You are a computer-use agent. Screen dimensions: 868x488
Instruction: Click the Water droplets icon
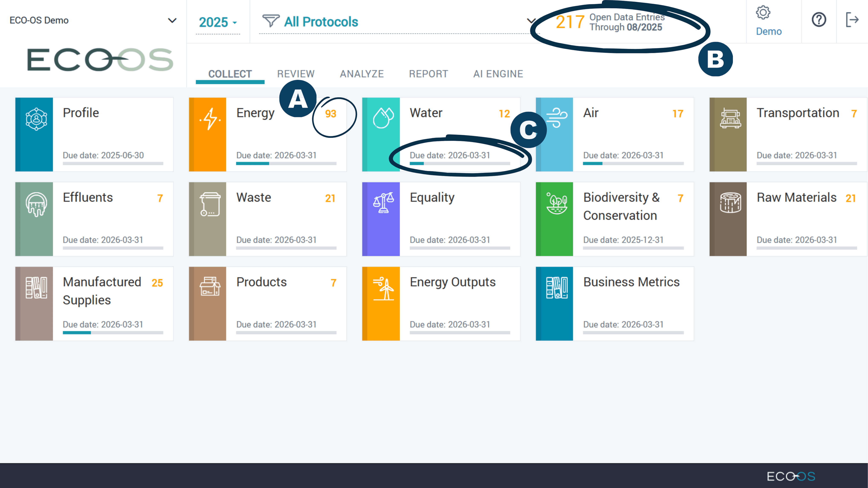[383, 118]
